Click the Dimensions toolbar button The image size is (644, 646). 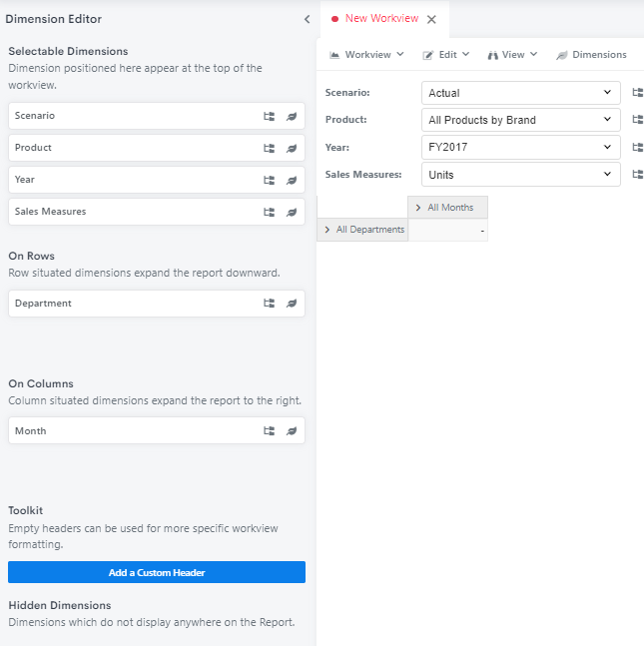point(591,55)
